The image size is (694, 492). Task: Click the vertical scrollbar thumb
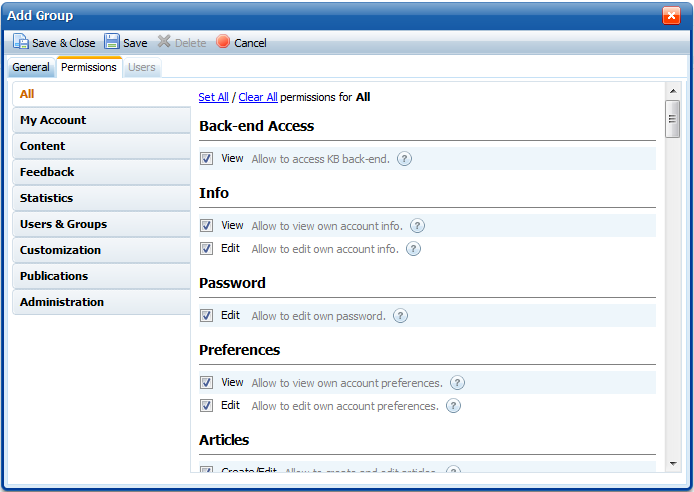pyautogui.click(x=673, y=119)
